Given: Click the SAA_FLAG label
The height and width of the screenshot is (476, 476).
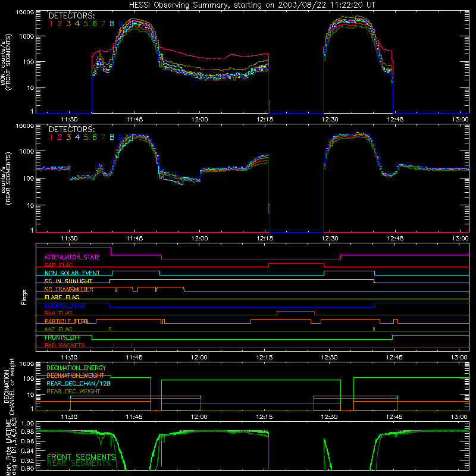Looking at the screenshot, I should coord(58,314).
